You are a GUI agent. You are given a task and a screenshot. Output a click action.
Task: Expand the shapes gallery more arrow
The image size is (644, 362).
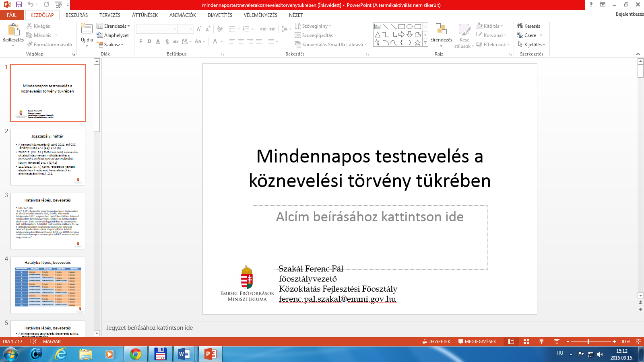425,43
